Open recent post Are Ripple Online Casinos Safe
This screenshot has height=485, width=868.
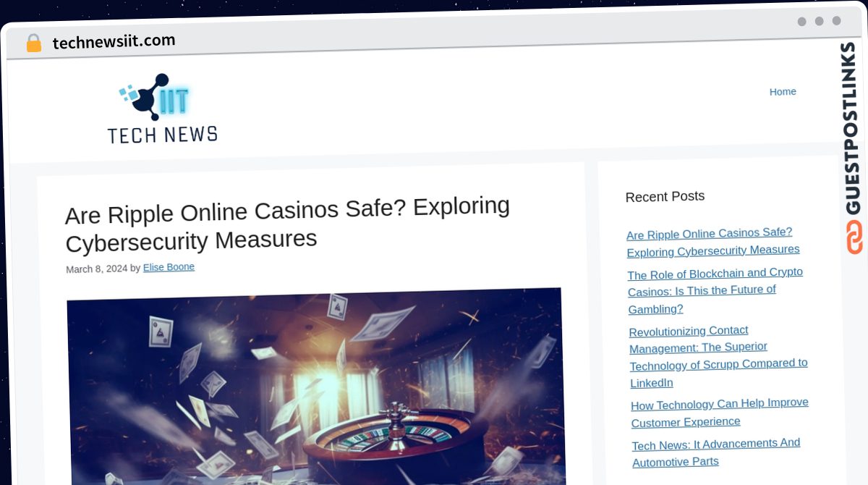[x=712, y=242]
